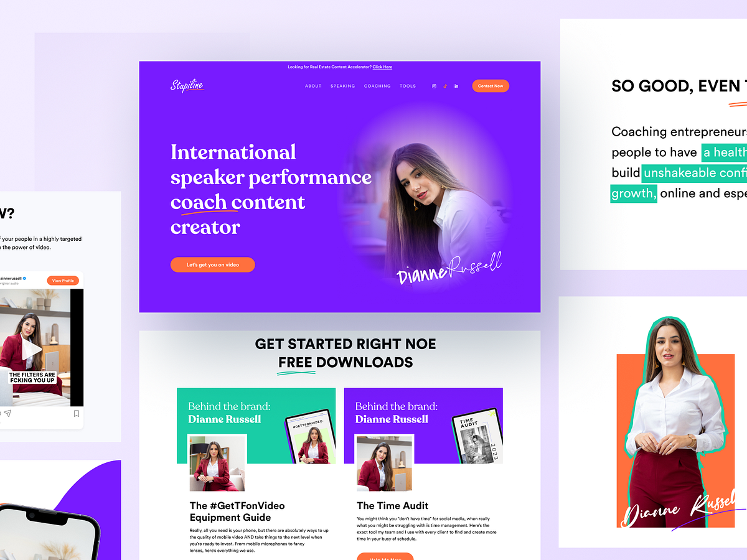747x560 pixels.
Task: Select the #GetTFonVideo Equipment Guide title
Action: click(x=237, y=511)
